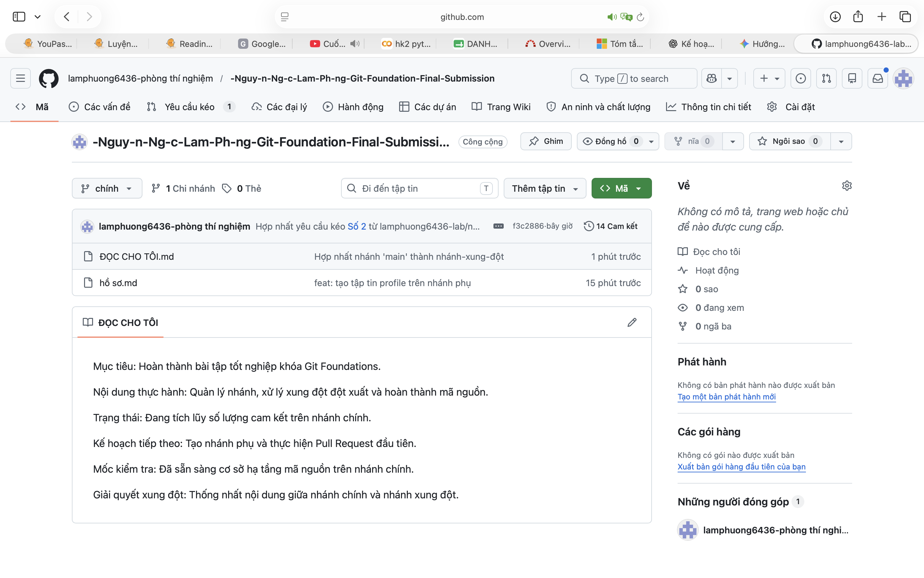Expand the fork options dropdown arrow

(733, 141)
